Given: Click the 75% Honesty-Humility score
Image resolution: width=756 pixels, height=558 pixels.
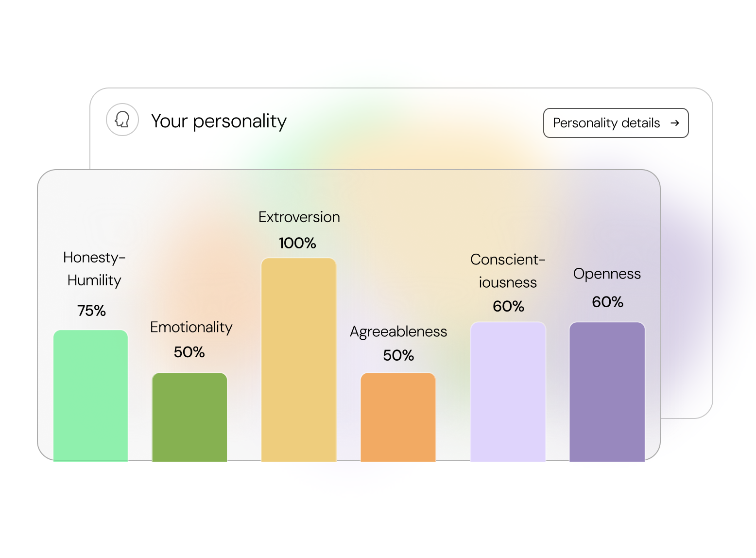Looking at the screenshot, I should 91,311.
